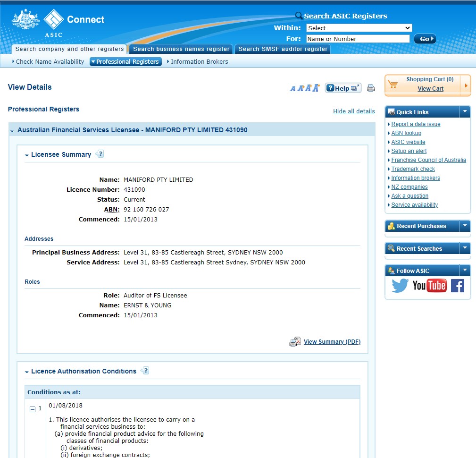476x458 pixels.
Task: Click the View Cart link
Action: 430,89
